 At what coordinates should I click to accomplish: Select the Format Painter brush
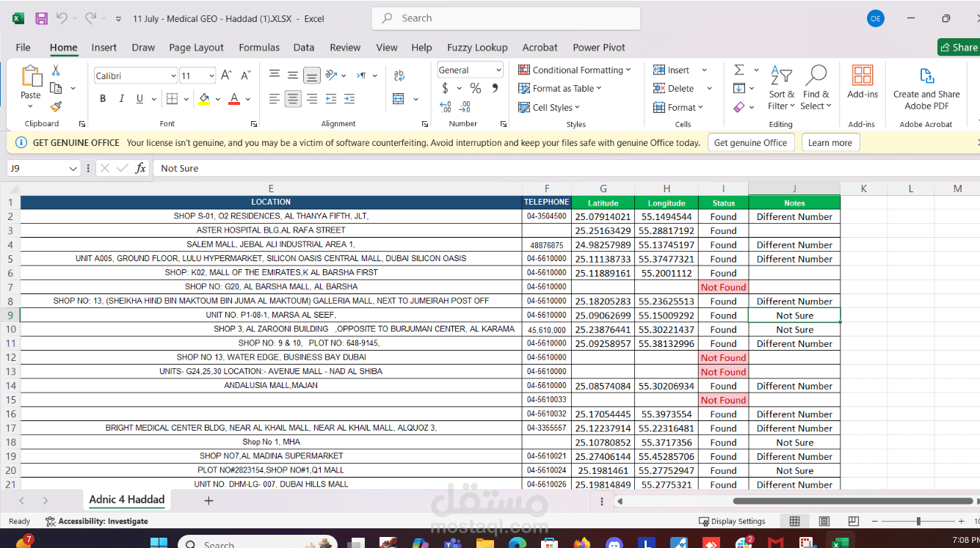[56, 107]
